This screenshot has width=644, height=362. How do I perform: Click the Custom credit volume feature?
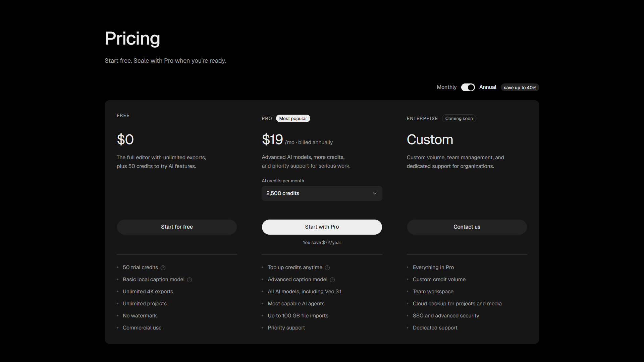pos(439,280)
